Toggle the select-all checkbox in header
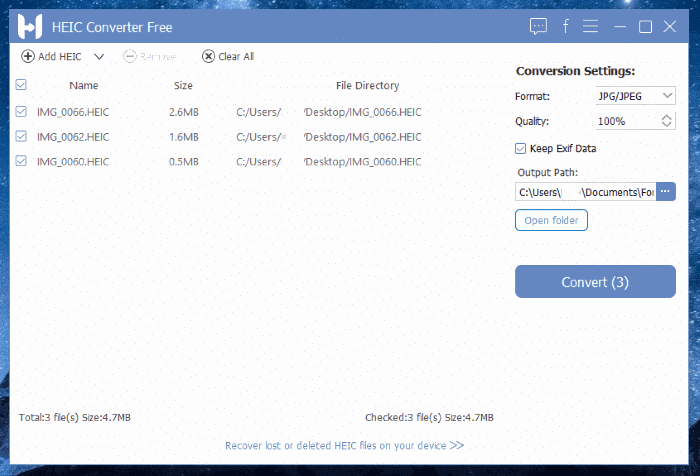 point(21,86)
